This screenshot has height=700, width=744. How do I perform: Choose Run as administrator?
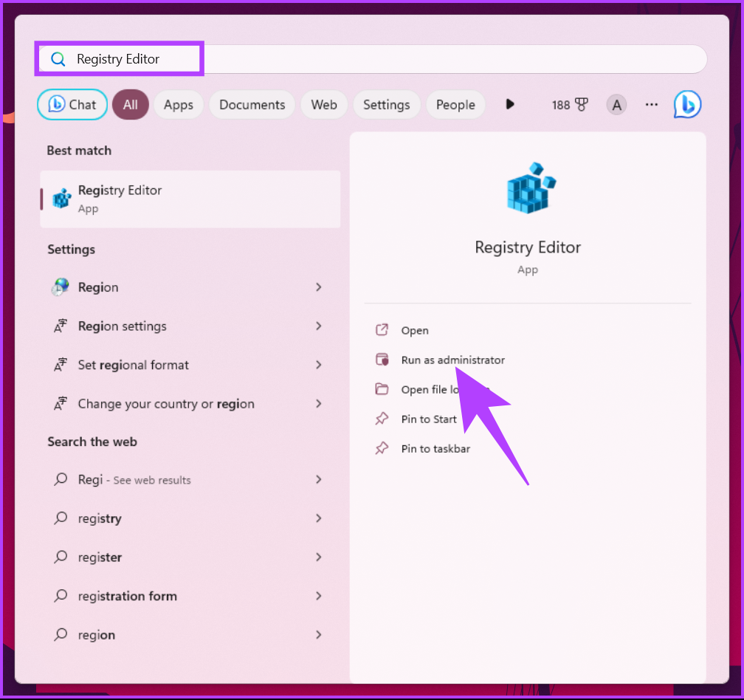pyautogui.click(x=452, y=360)
